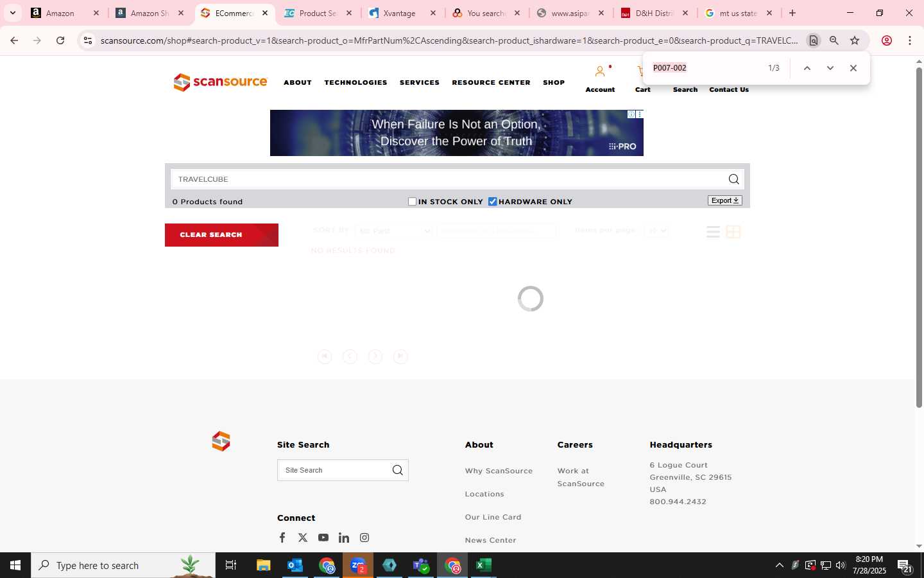Viewport: 924px width, 578px height.
Task: Open ScanSource Facebook page icon
Action: click(282, 538)
